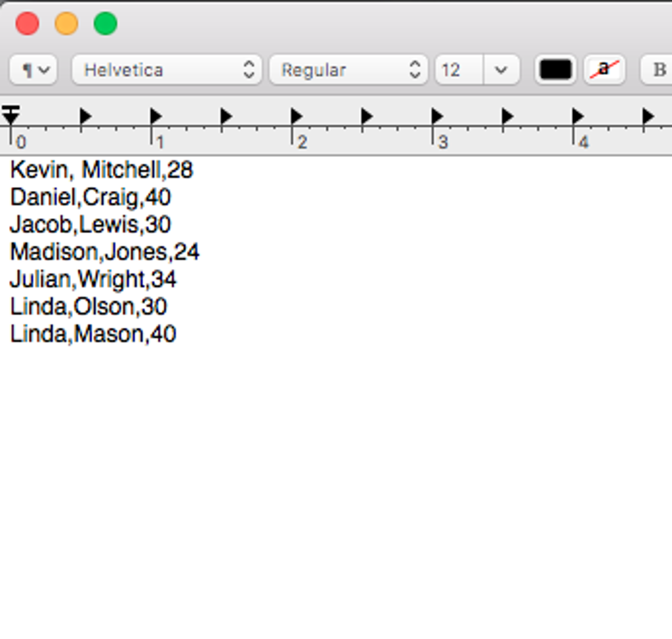
Task: Open the font size dropdown arrow
Action: click(501, 70)
